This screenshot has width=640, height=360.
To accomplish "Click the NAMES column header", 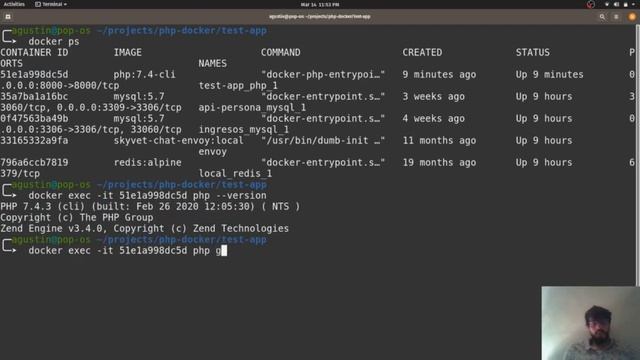I will pos(213,63).
